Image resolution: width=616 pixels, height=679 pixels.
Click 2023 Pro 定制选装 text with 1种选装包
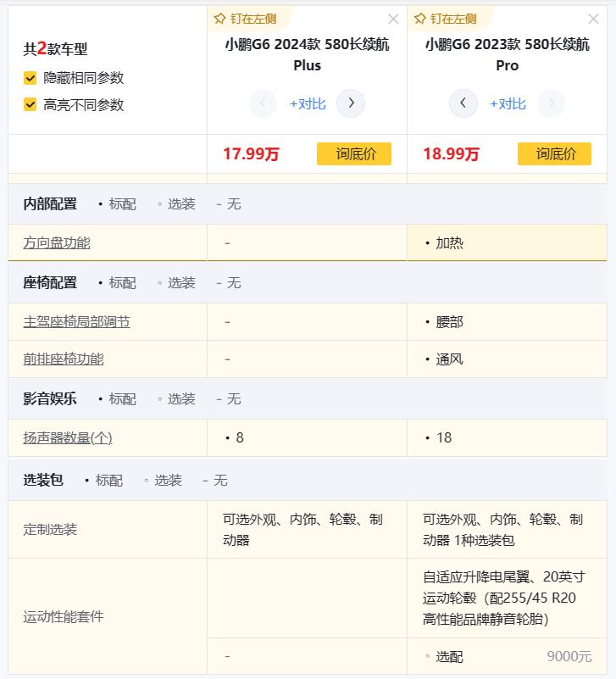tap(502, 529)
